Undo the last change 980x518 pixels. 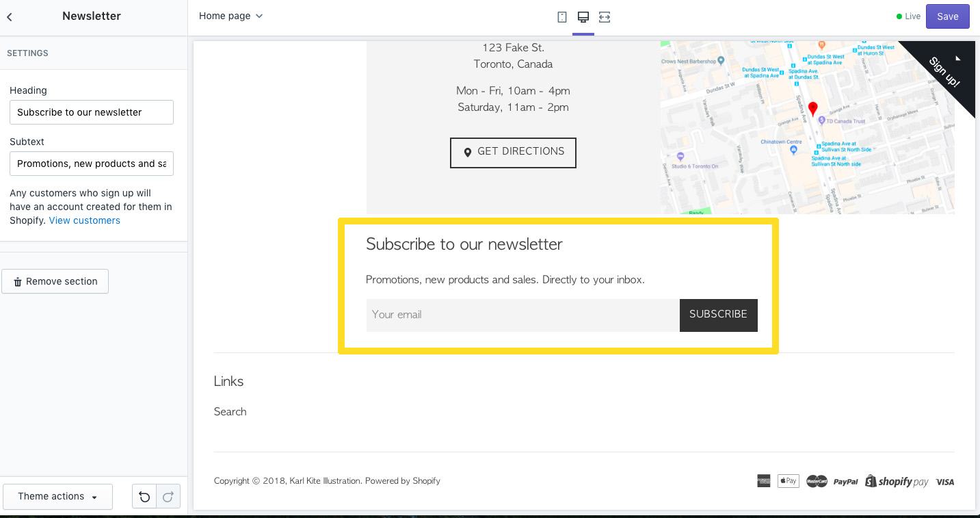[x=144, y=496]
